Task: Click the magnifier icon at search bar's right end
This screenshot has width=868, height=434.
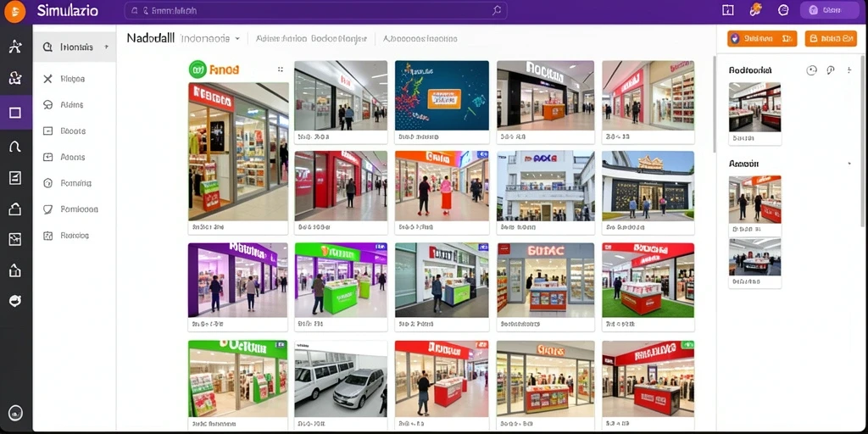Action: [x=497, y=10]
